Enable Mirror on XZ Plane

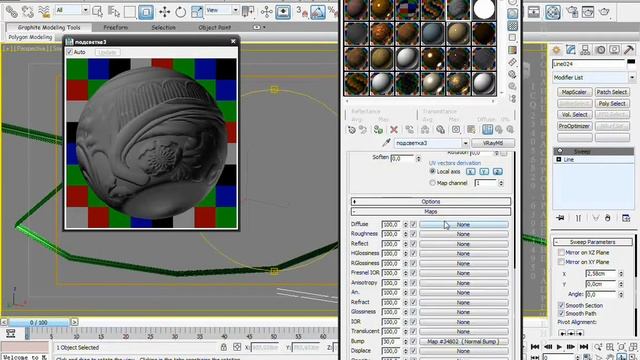click(561, 253)
